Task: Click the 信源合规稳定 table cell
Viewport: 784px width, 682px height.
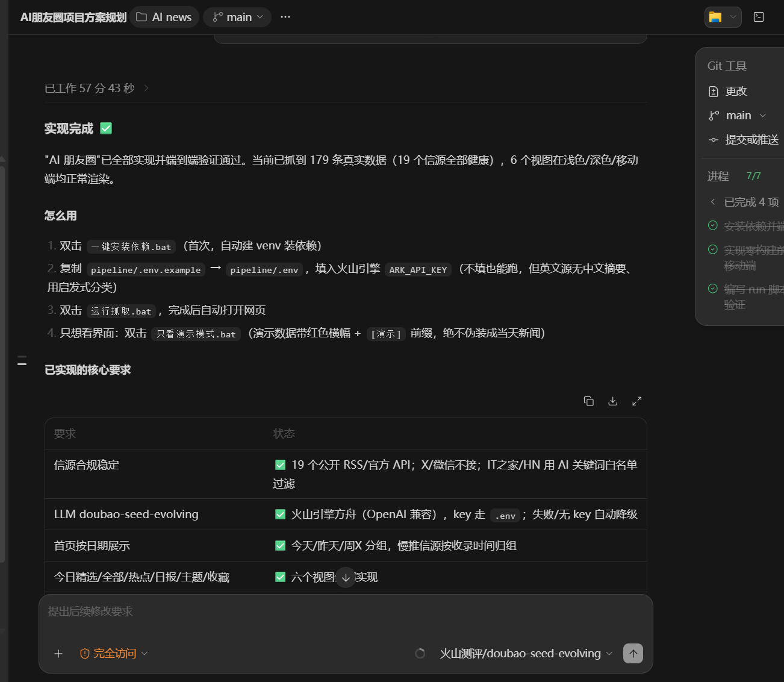Action: point(87,465)
